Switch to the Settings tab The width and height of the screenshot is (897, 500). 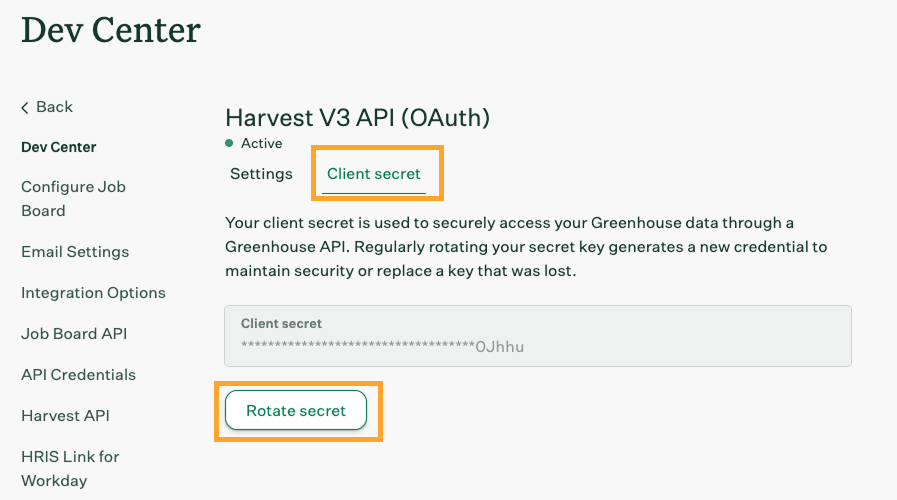[x=261, y=174]
